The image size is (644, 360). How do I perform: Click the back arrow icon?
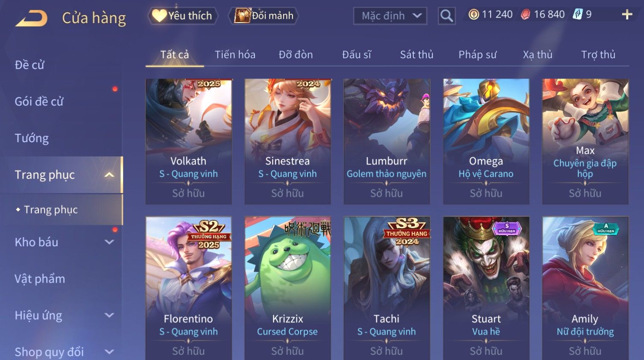coord(31,18)
